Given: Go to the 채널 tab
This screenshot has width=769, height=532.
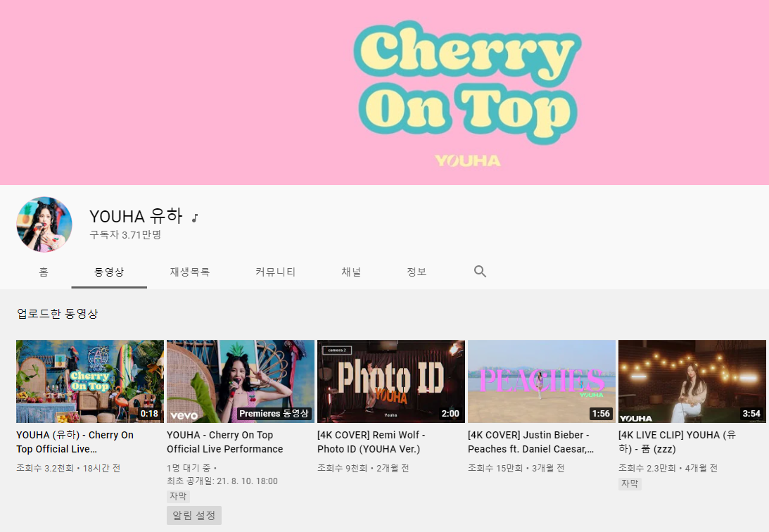Looking at the screenshot, I should click(350, 272).
